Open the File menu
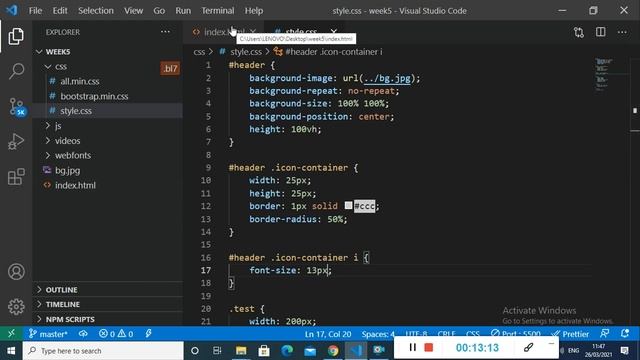This screenshot has width=640, height=360. [36, 11]
